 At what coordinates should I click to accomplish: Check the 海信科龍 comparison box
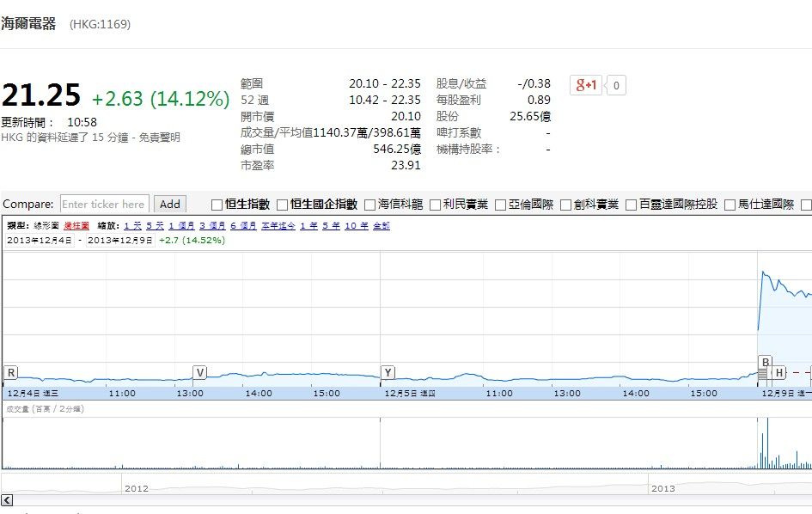point(370,205)
